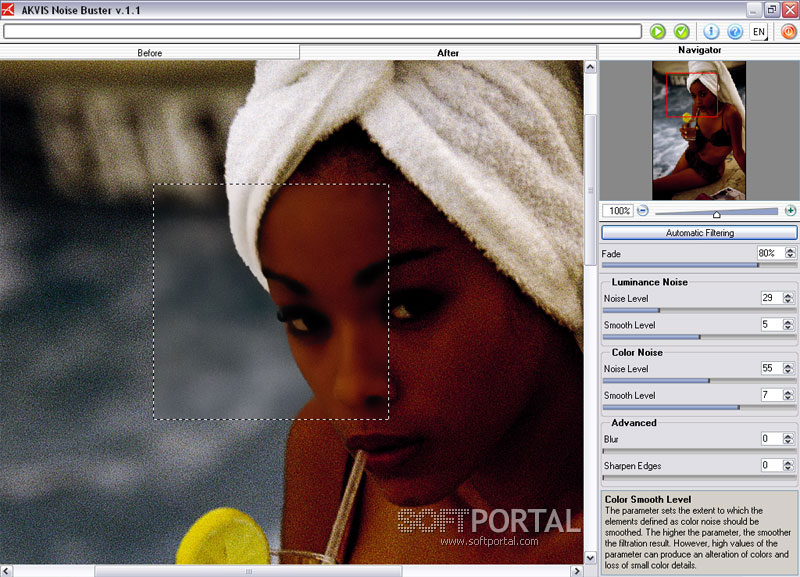Click the Luminance Noise Level spinner arrows
Screen dimensions: 800x577
[x=790, y=298]
